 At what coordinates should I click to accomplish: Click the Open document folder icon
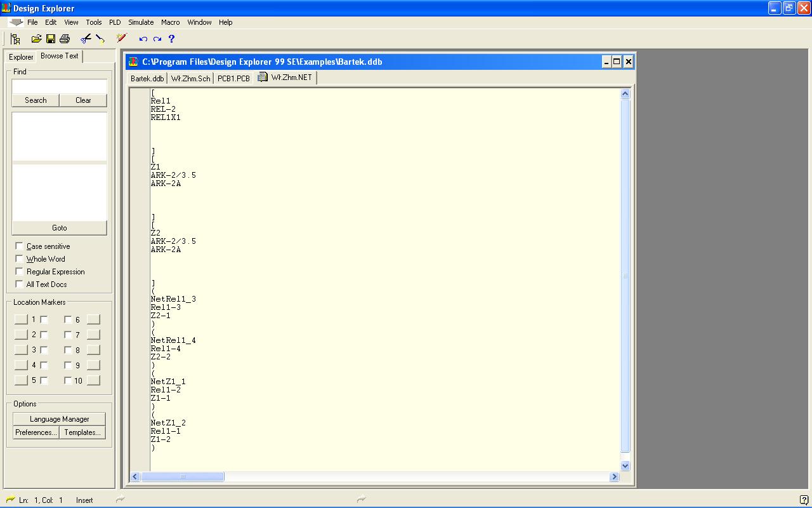coord(36,39)
